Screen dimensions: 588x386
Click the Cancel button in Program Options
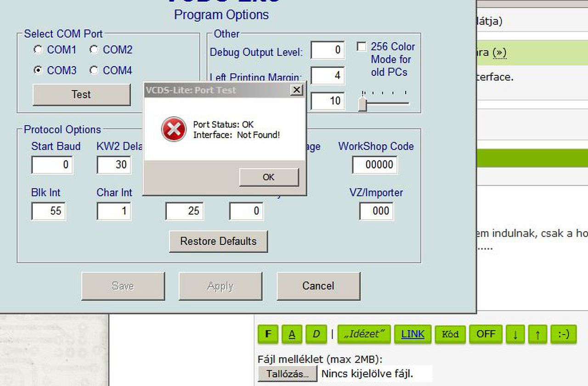coord(318,286)
